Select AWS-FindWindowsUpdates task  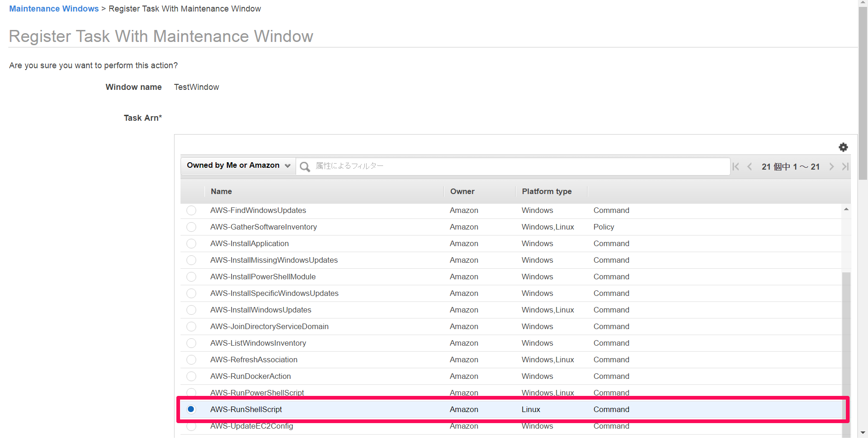(x=191, y=210)
